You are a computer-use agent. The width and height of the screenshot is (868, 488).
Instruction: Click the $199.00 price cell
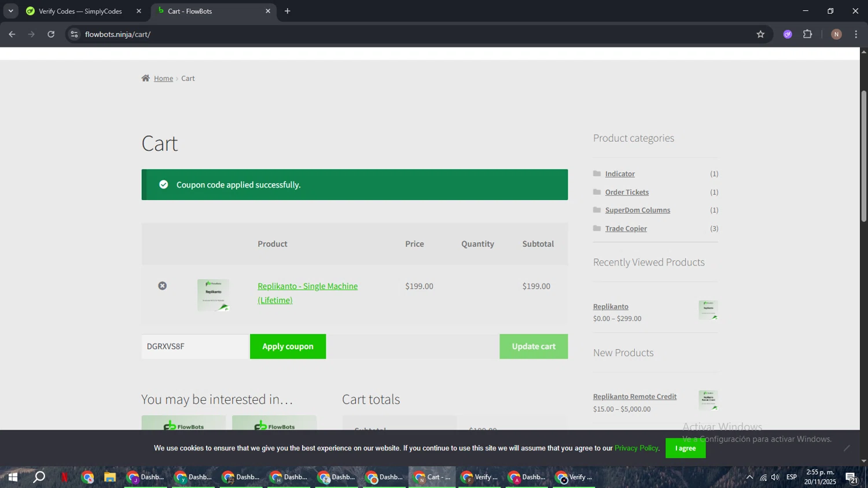tap(419, 286)
